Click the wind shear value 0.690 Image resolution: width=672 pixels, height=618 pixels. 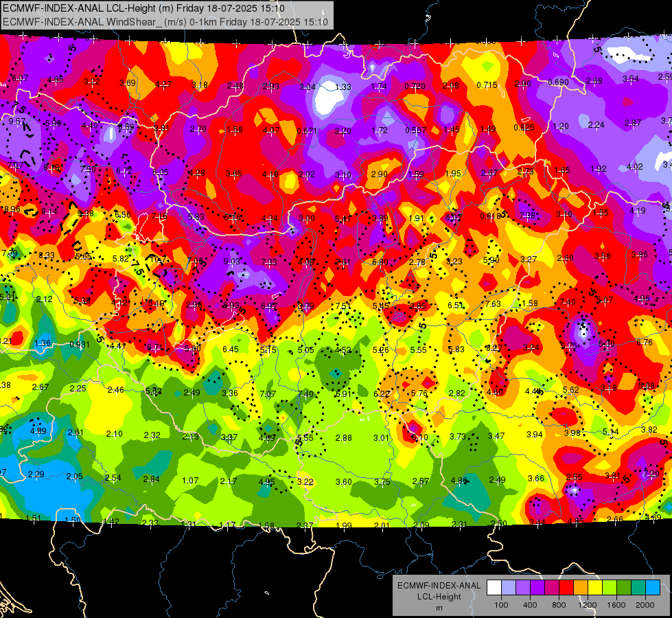(x=559, y=82)
